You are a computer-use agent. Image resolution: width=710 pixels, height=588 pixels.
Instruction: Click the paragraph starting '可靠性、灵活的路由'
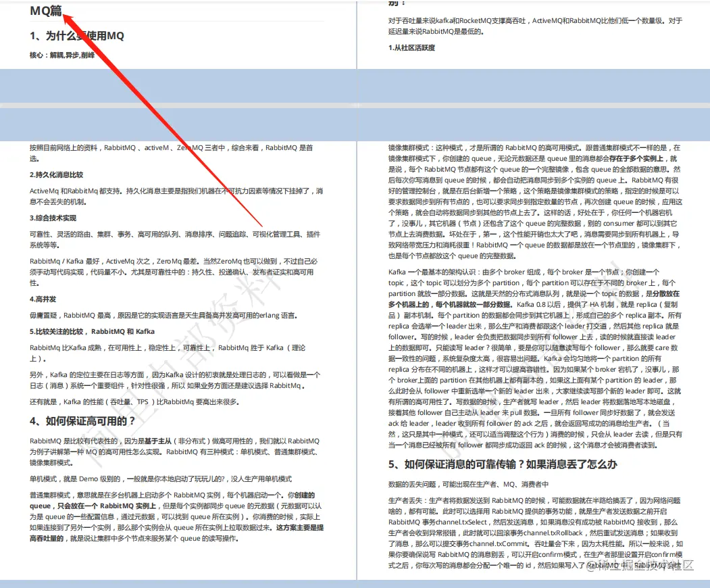pyautogui.click(x=175, y=240)
